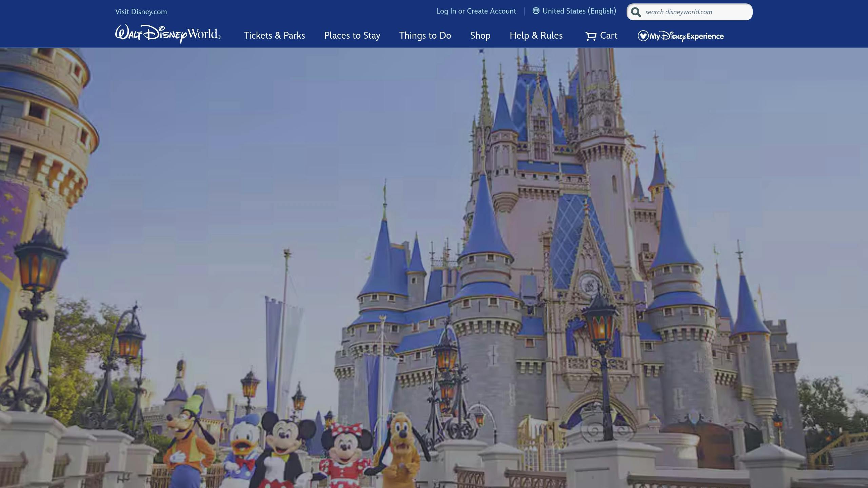This screenshot has width=868, height=488.
Task: Click the Cinderella Castle hero image
Action: [x=434, y=268]
